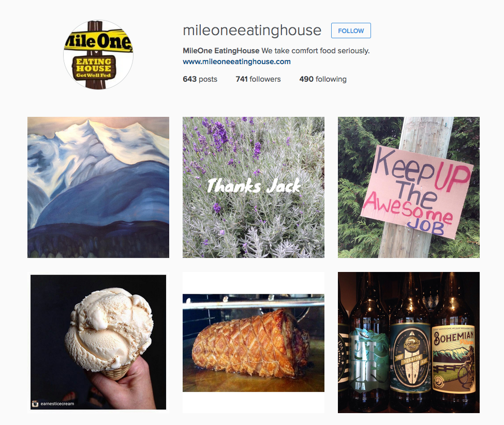504x425 pixels.
Task: Open the roasted pork roll post
Action: [x=253, y=342]
